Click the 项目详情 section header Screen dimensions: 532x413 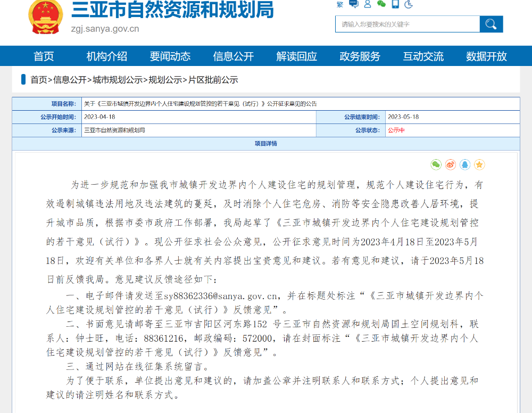tap(266, 144)
